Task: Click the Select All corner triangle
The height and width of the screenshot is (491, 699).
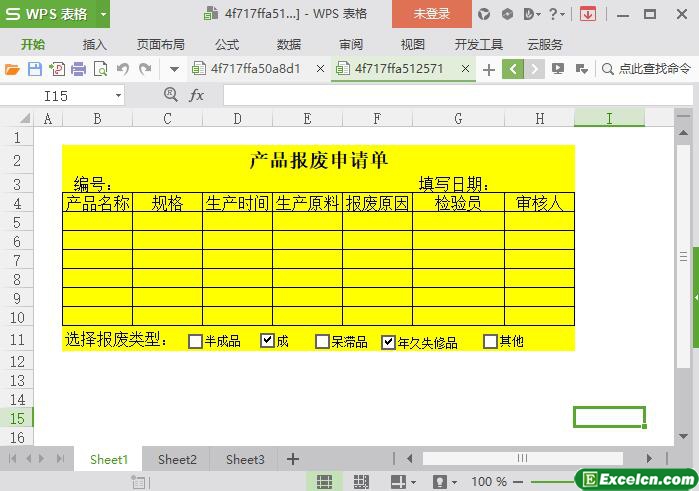Action: pyautogui.click(x=25, y=119)
